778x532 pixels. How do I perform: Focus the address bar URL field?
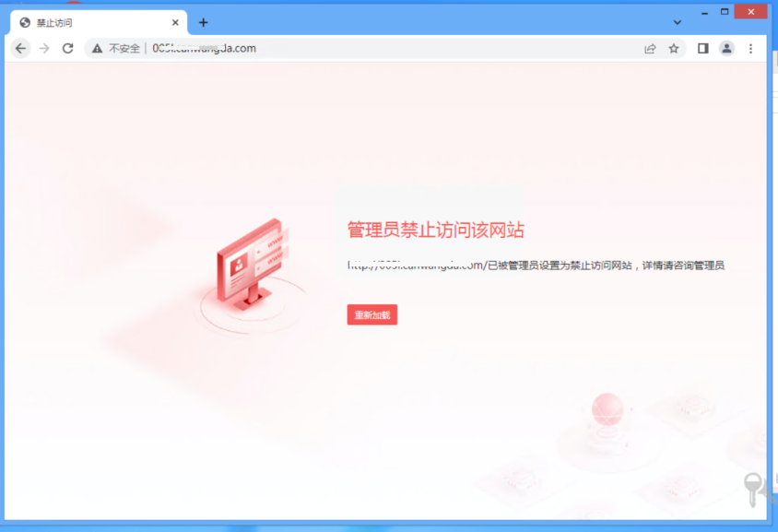point(369,48)
